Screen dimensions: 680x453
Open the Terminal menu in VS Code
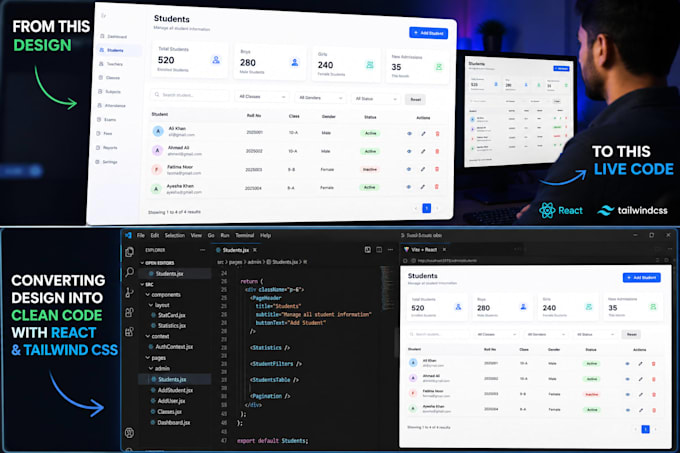(x=245, y=235)
